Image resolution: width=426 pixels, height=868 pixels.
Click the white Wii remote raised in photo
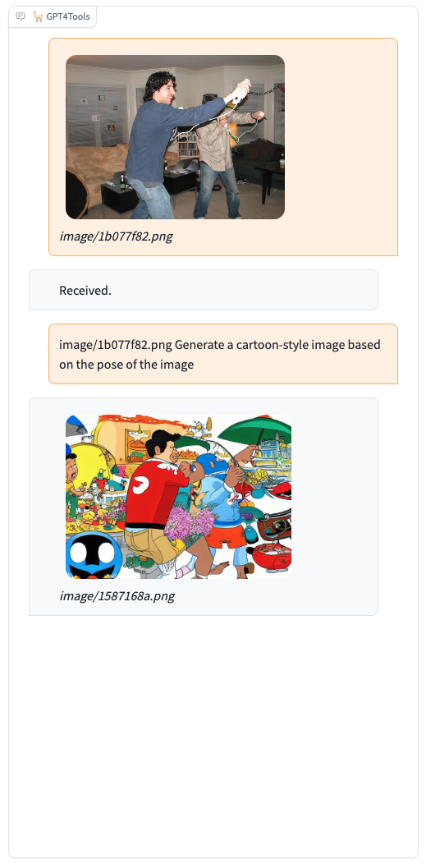pyautogui.click(x=240, y=90)
